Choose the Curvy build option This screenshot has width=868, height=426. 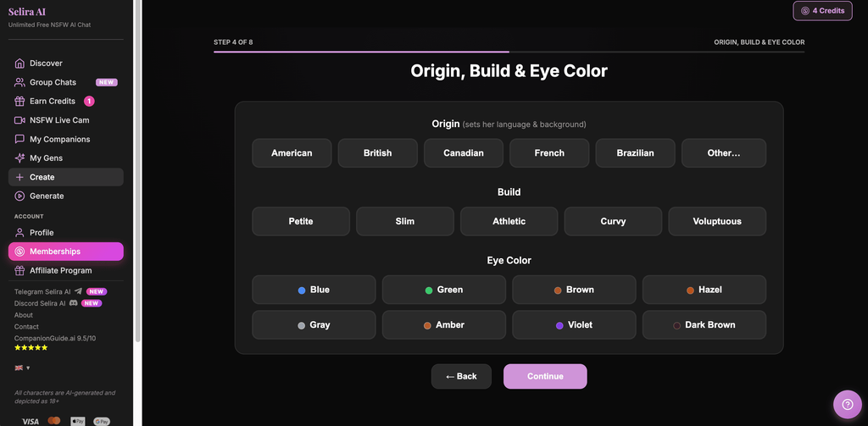[x=614, y=221]
